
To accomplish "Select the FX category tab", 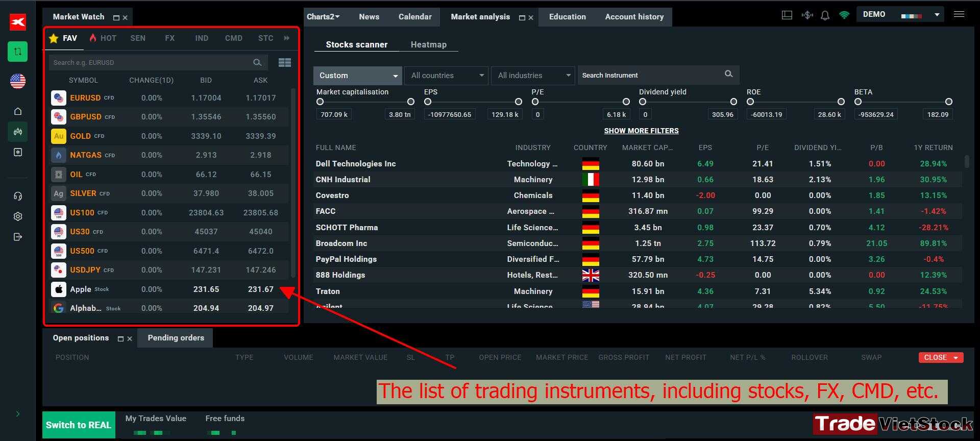I will point(170,38).
